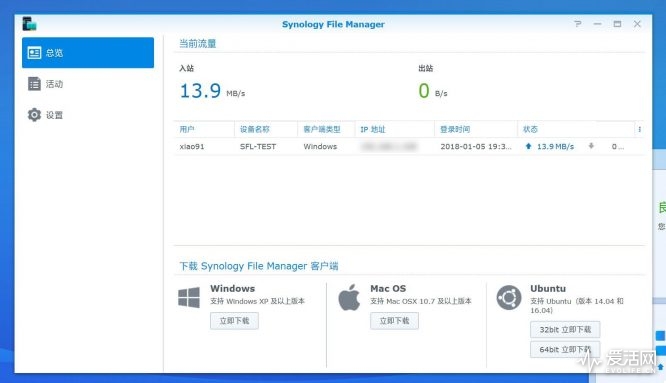Click the Apple Mac OS logo icon
This screenshot has width=666, height=383.
click(x=349, y=297)
